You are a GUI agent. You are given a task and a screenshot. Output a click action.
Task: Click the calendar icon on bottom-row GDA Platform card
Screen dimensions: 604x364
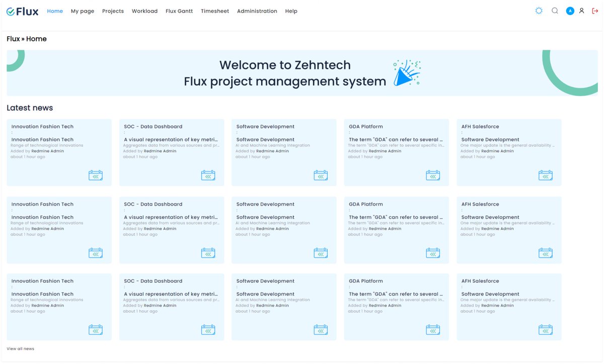coord(433,330)
